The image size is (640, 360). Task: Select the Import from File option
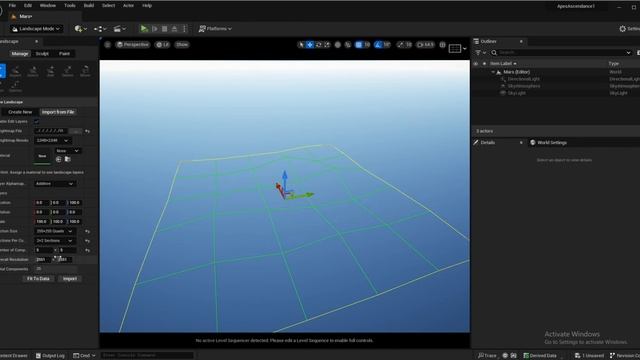click(x=58, y=112)
